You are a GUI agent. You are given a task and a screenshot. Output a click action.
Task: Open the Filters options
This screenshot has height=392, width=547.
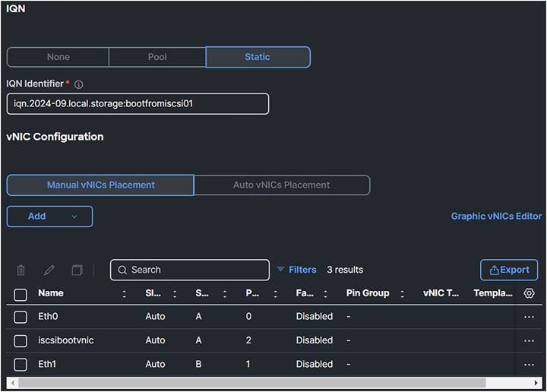pyautogui.click(x=296, y=270)
